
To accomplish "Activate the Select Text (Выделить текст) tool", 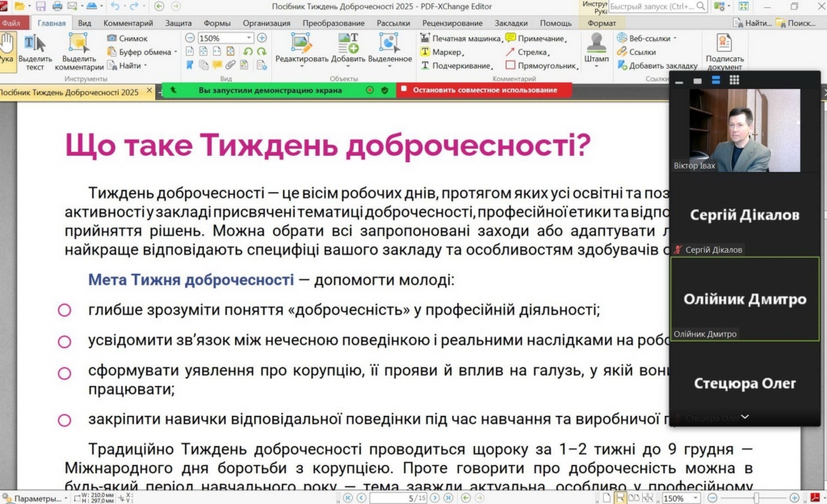I will [x=35, y=52].
